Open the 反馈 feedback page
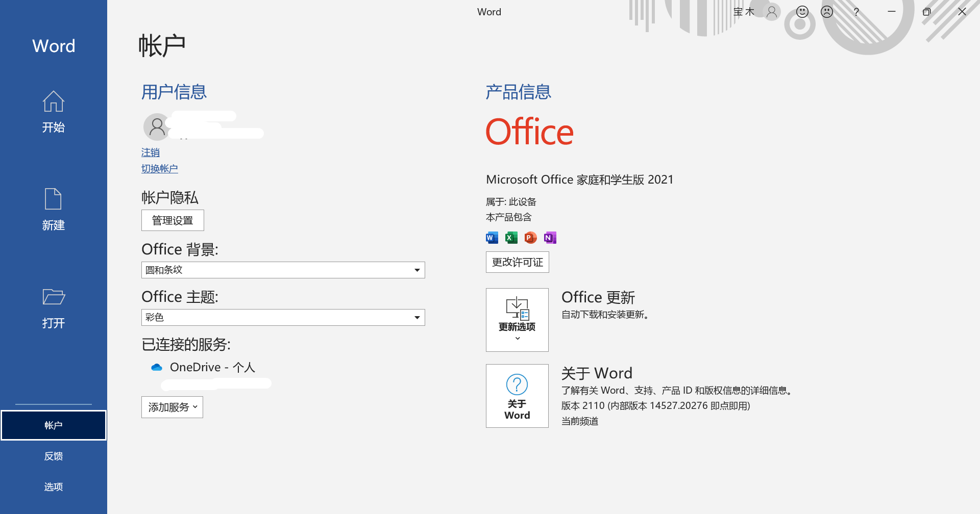980x514 pixels. pyautogui.click(x=54, y=456)
